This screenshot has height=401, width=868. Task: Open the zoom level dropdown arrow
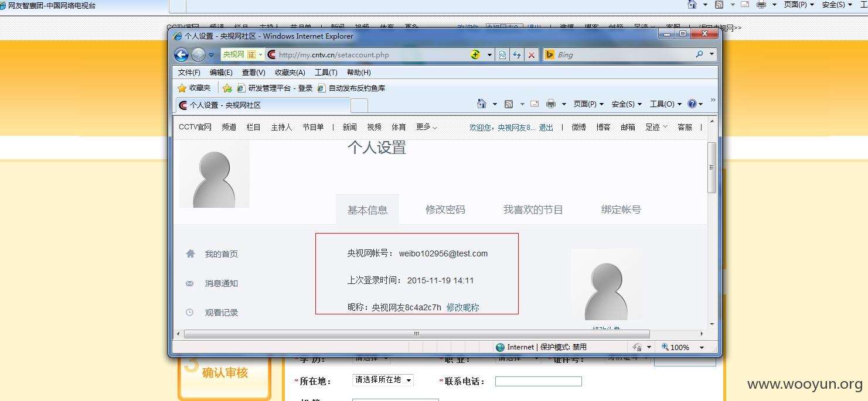click(702, 347)
